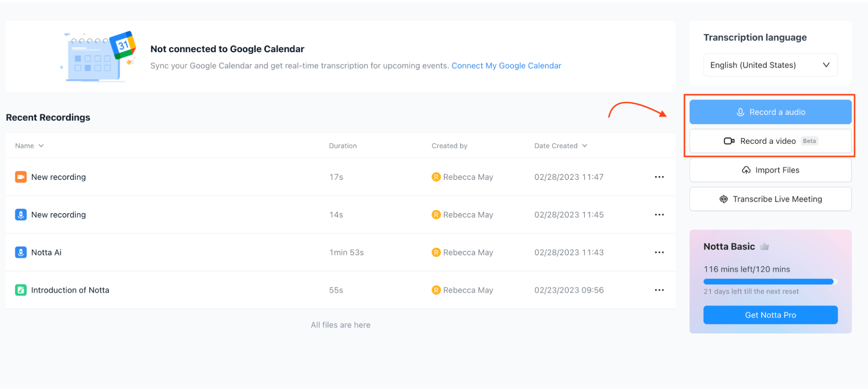
Task: Click date 02/28/2023 11:43 cell
Action: 569,253
